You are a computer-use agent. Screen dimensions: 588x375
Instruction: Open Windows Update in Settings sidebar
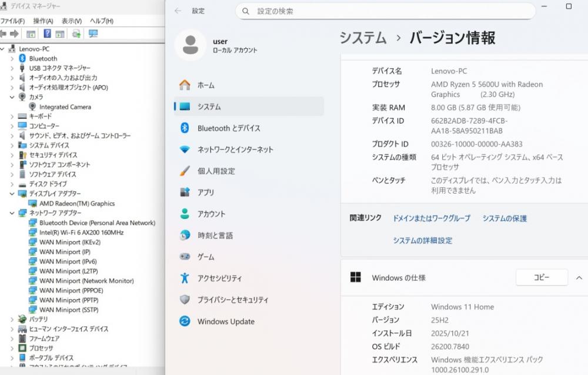pos(249,321)
